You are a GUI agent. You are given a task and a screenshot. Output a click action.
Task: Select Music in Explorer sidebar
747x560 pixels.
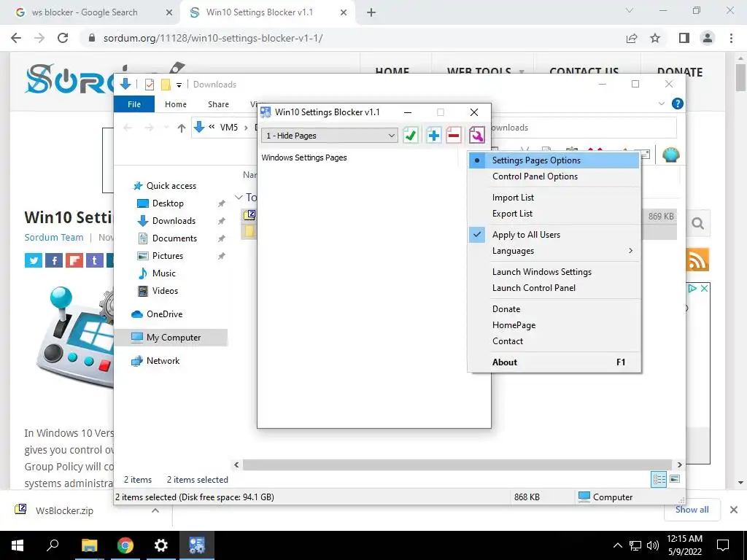point(163,273)
